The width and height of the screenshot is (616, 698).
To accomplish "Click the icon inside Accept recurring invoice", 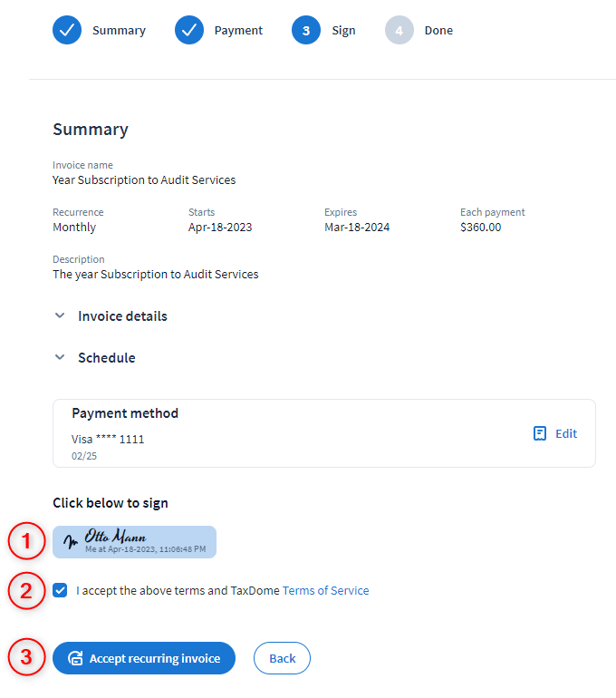I will pyautogui.click(x=76, y=658).
